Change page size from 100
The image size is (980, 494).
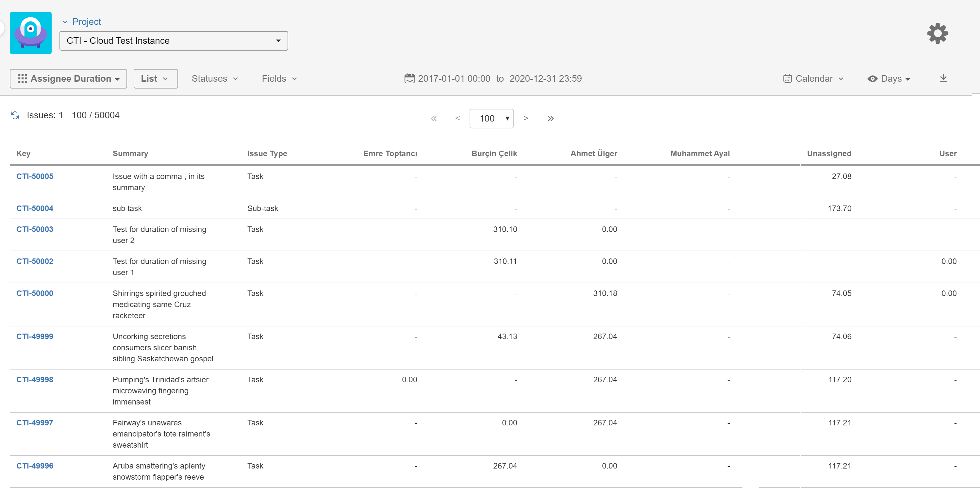(x=491, y=119)
